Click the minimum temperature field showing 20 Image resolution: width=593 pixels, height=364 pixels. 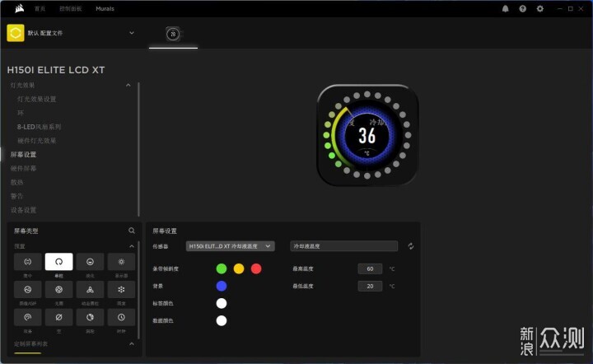point(370,286)
